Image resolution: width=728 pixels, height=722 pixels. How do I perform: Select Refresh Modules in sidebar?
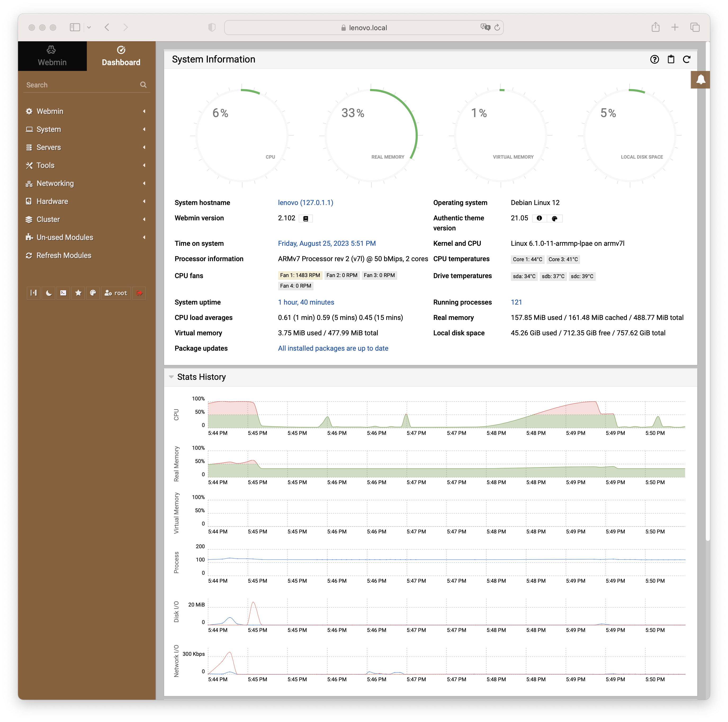(x=64, y=256)
